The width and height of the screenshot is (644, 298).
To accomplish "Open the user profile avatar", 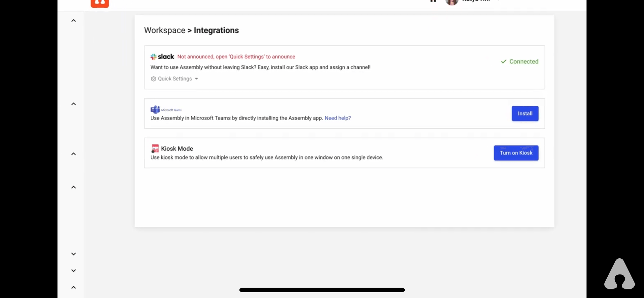I will [451, 2].
